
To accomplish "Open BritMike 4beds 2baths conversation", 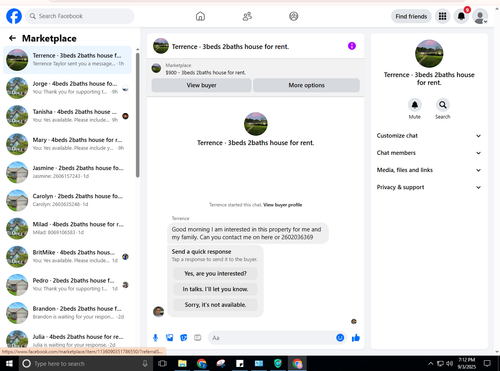I will click(67, 257).
